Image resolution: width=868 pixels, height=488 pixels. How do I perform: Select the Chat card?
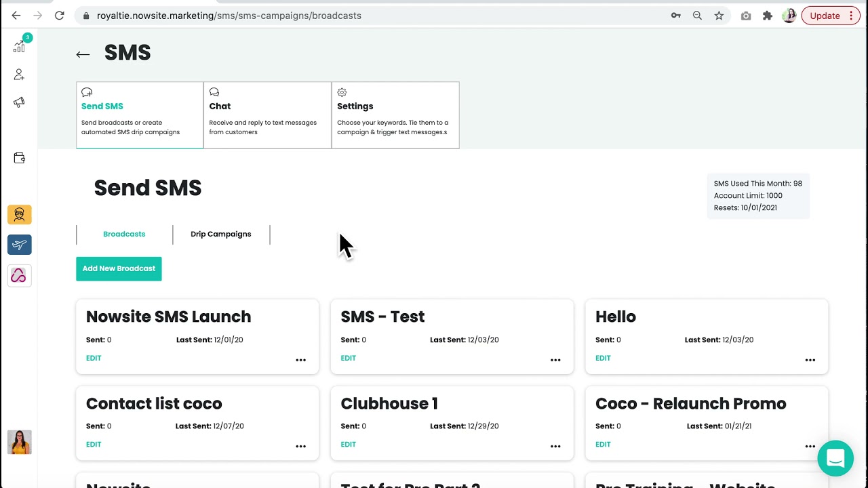[x=267, y=115]
